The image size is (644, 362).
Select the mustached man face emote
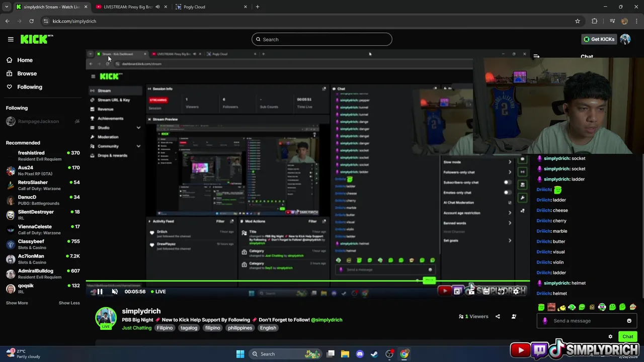coord(551,307)
